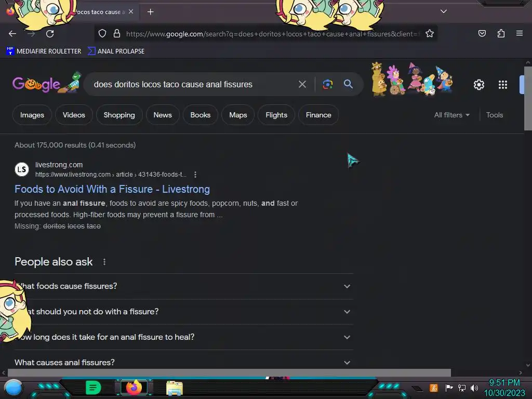
Task: Open the search Tools options
Action: coord(495,115)
